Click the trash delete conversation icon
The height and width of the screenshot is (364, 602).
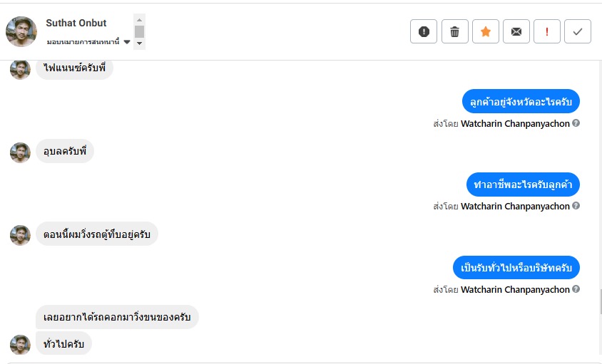click(454, 31)
